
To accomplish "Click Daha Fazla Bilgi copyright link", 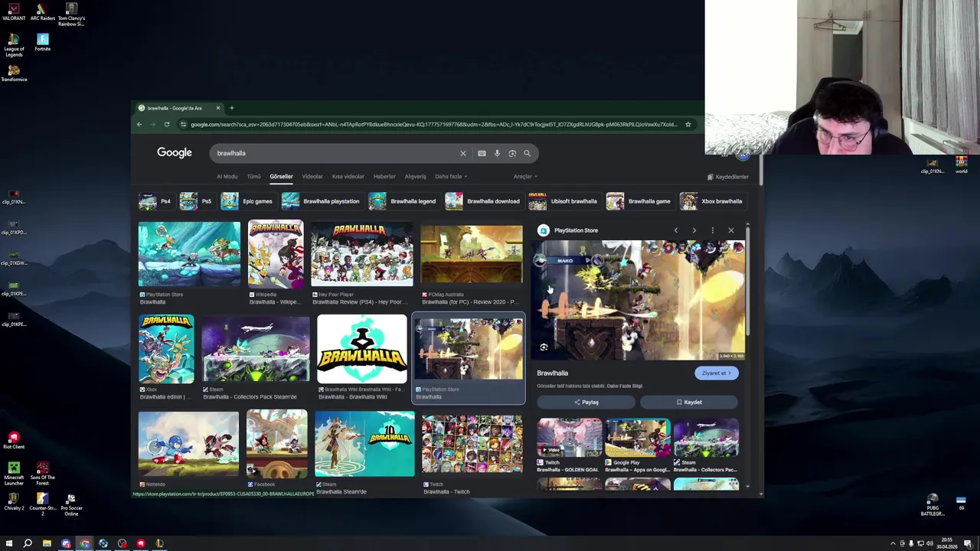I will coord(625,386).
